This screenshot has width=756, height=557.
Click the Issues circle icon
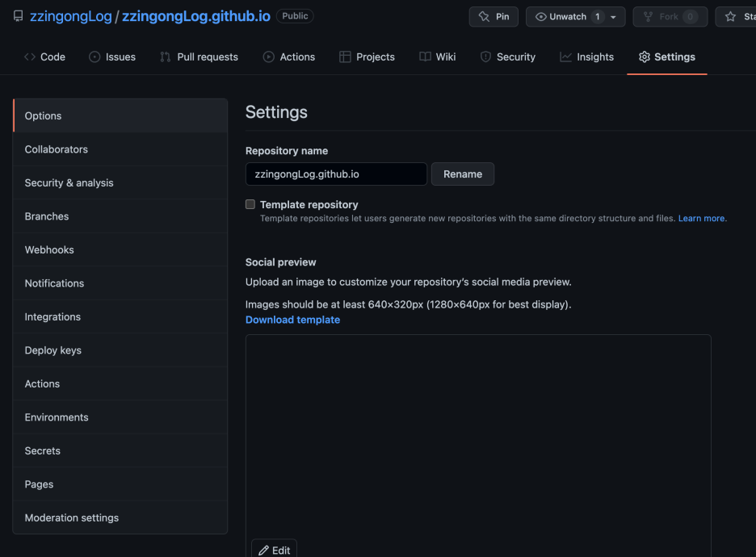click(x=94, y=57)
